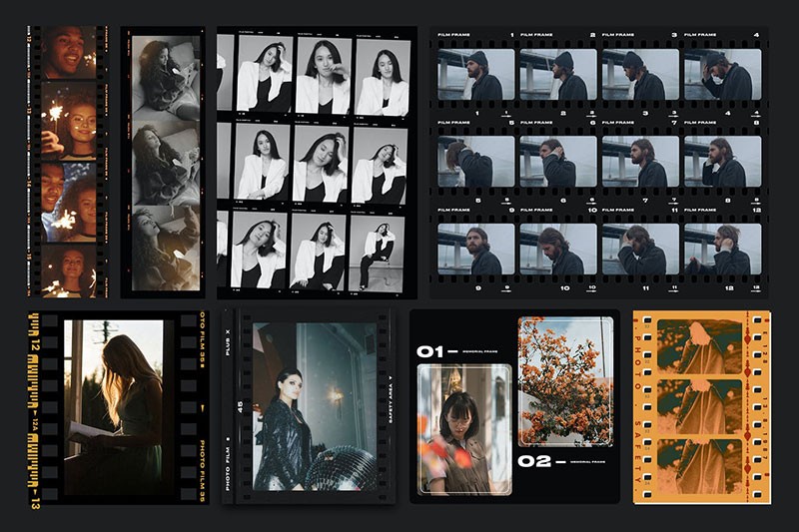Click film frame 4 photo, hand on forehead
Viewport: 799px width, 532px height.
pyautogui.click(x=722, y=74)
